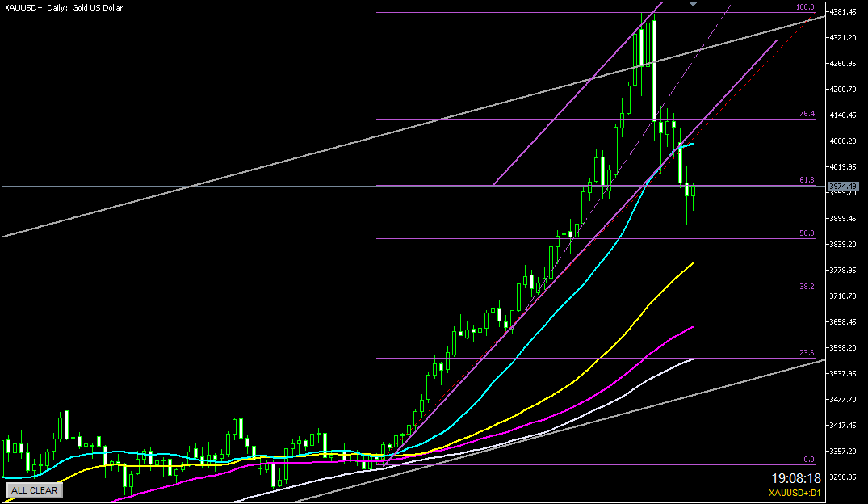Click the gray chart shift triangle marker
The height and width of the screenshot is (504, 868).
693,4
